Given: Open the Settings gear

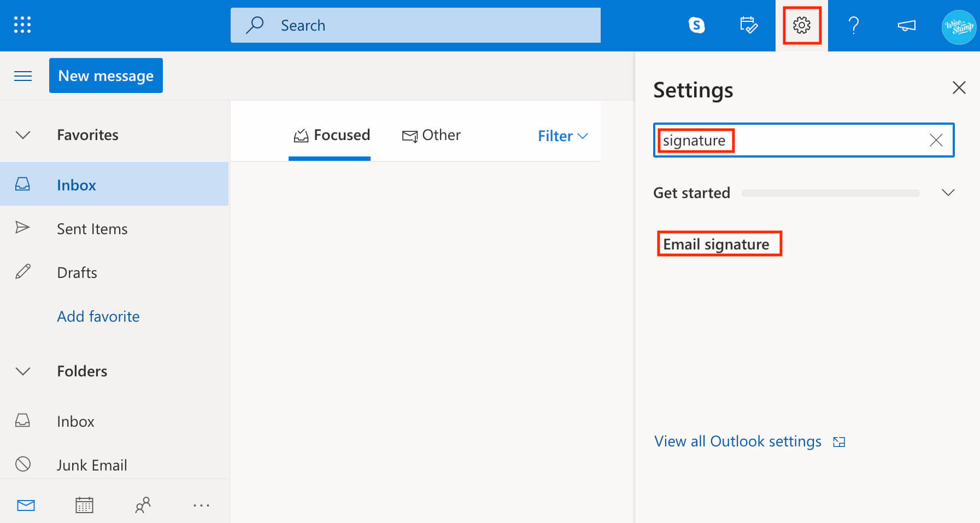Looking at the screenshot, I should (801, 25).
